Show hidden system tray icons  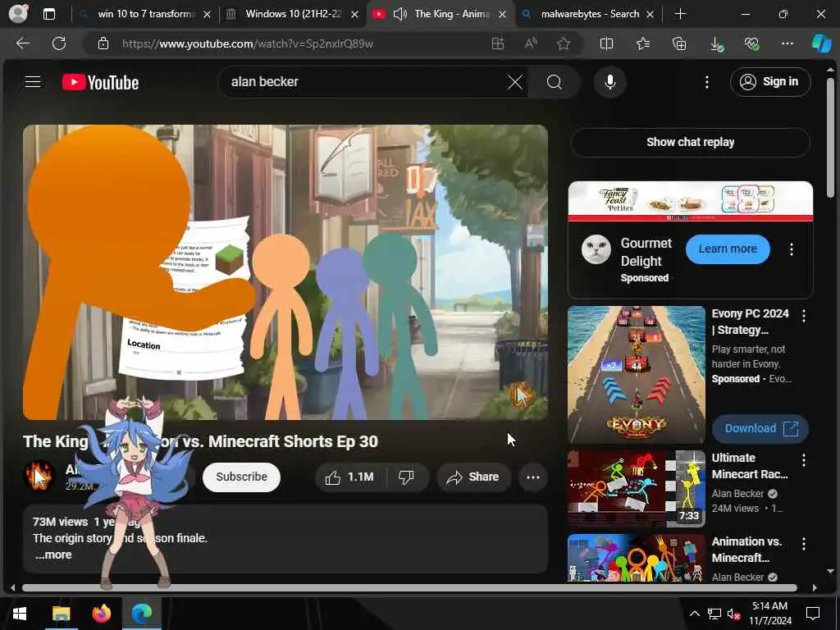[x=694, y=614]
